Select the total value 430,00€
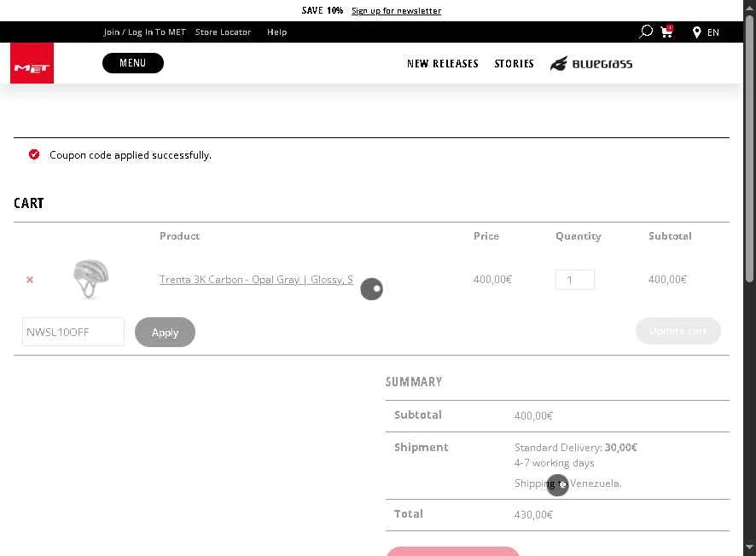Screen dimensions: 756x556 click(533, 514)
